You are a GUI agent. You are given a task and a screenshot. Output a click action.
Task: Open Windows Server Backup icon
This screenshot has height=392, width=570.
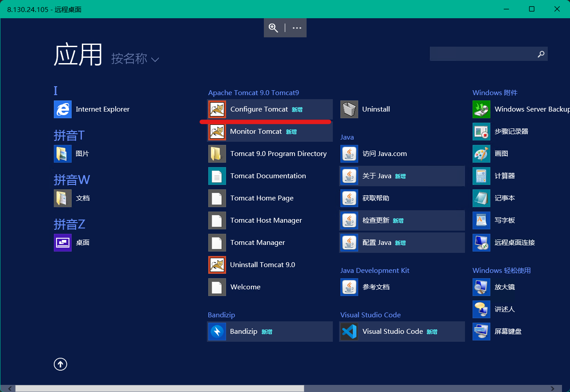click(x=481, y=109)
